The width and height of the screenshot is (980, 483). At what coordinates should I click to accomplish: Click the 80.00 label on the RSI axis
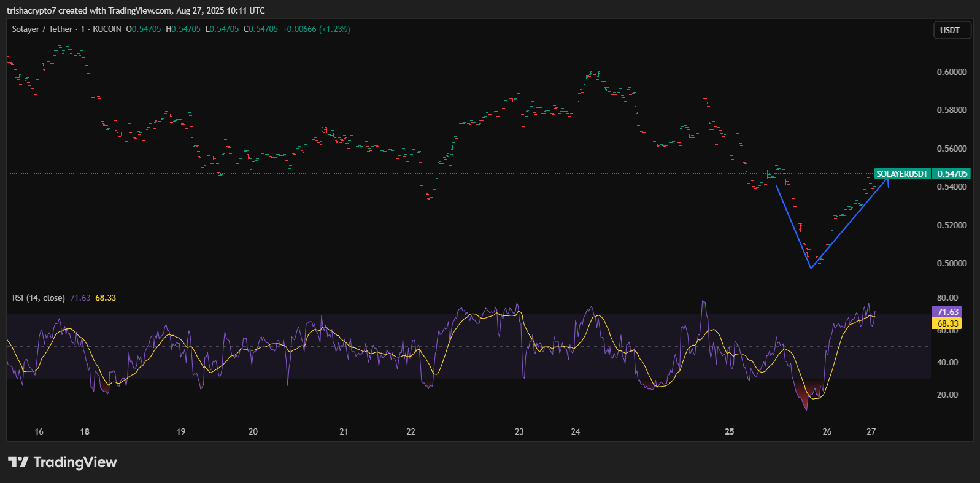[x=947, y=298]
